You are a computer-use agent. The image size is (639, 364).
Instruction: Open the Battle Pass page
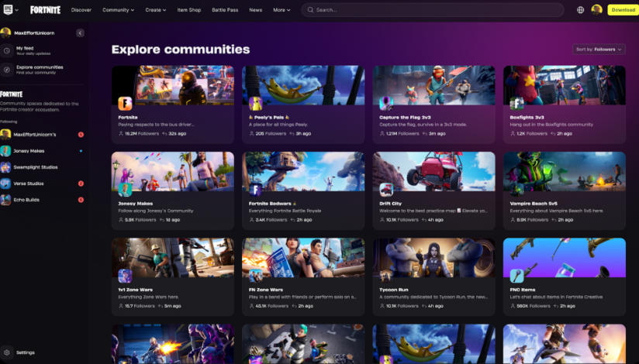(x=225, y=10)
